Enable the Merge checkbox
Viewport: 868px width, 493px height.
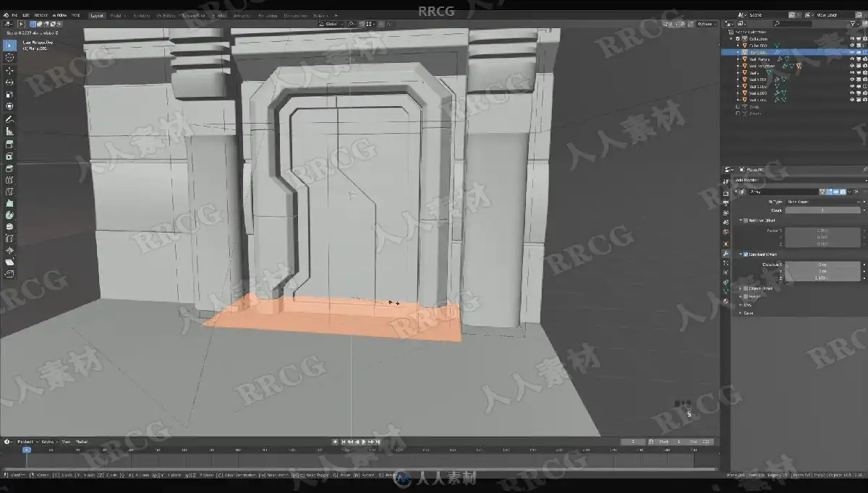(746, 296)
